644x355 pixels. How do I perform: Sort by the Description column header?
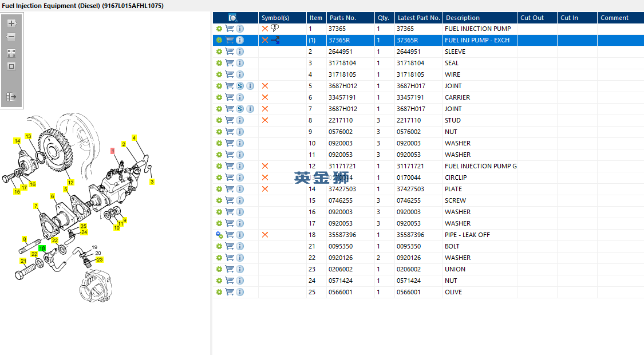(x=480, y=18)
